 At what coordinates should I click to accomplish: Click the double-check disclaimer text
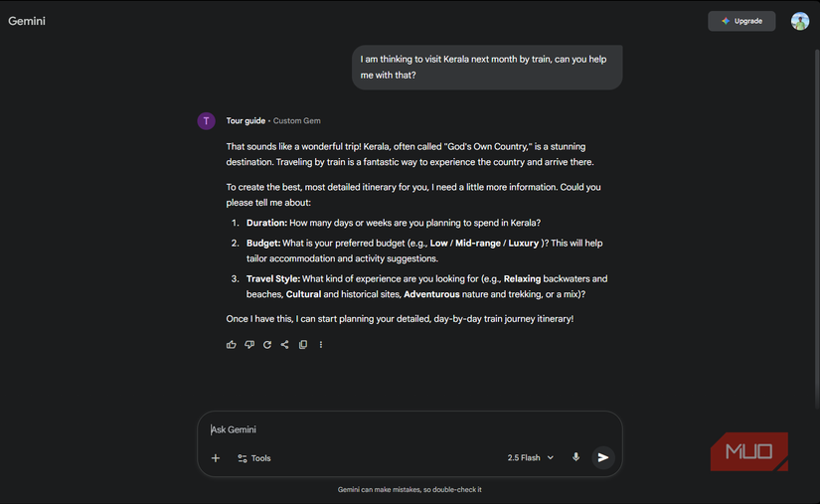[x=410, y=489]
